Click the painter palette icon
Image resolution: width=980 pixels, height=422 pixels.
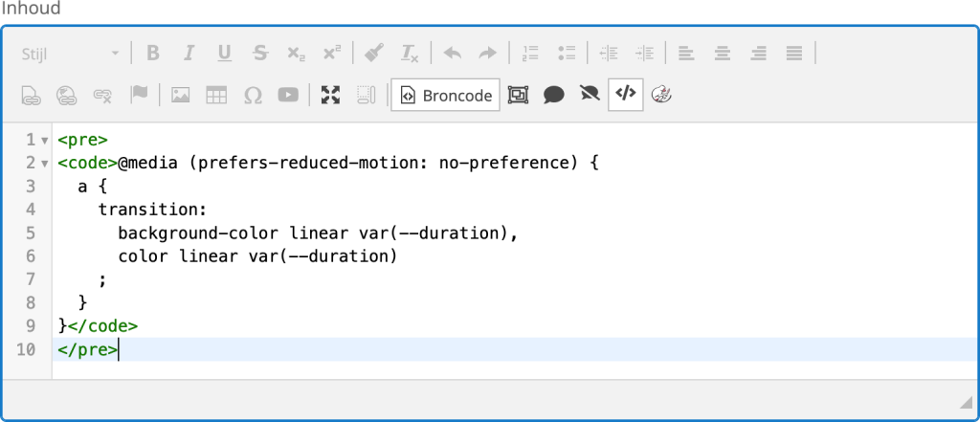coord(661,95)
